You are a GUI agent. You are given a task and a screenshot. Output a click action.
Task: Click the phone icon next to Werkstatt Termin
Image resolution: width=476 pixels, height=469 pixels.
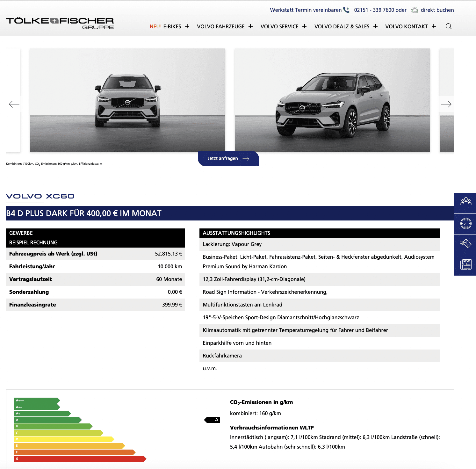coord(346,10)
